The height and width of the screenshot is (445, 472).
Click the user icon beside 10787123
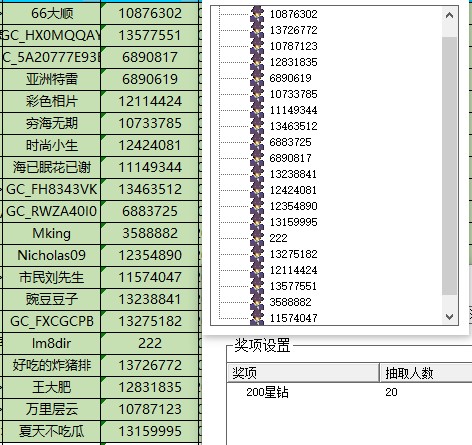(x=257, y=46)
